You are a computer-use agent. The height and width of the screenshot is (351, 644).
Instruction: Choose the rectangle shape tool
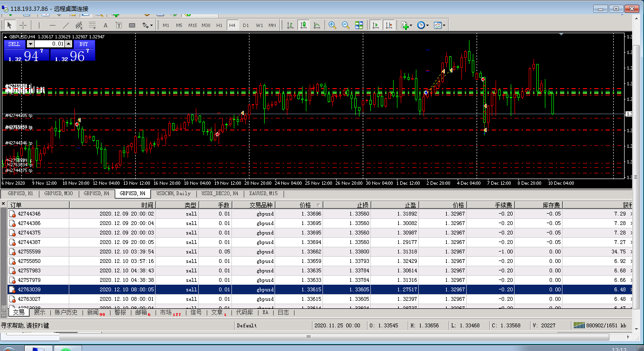tap(132, 25)
